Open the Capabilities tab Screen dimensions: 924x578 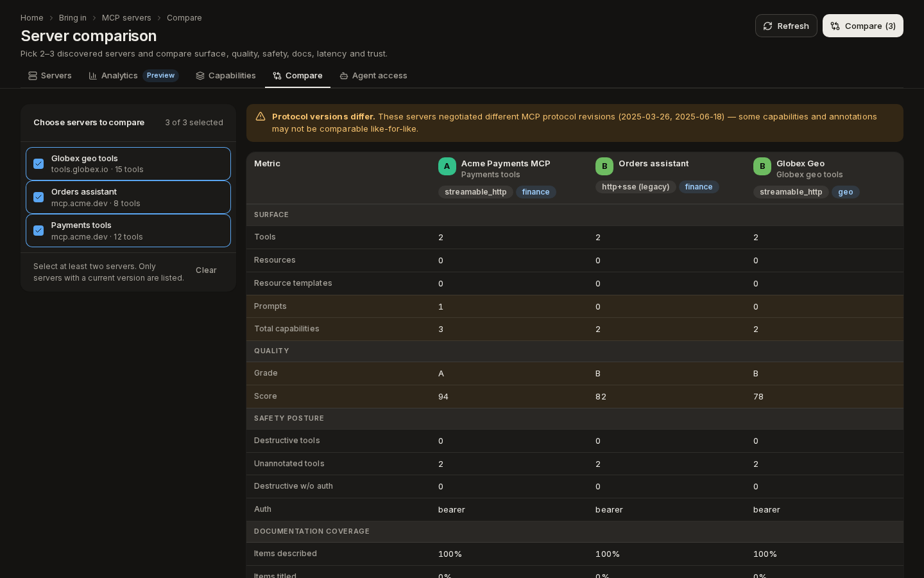(226, 76)
